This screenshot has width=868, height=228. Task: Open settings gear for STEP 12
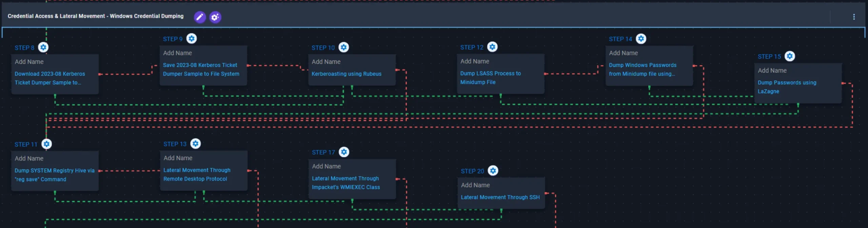[x=492, y=47]
